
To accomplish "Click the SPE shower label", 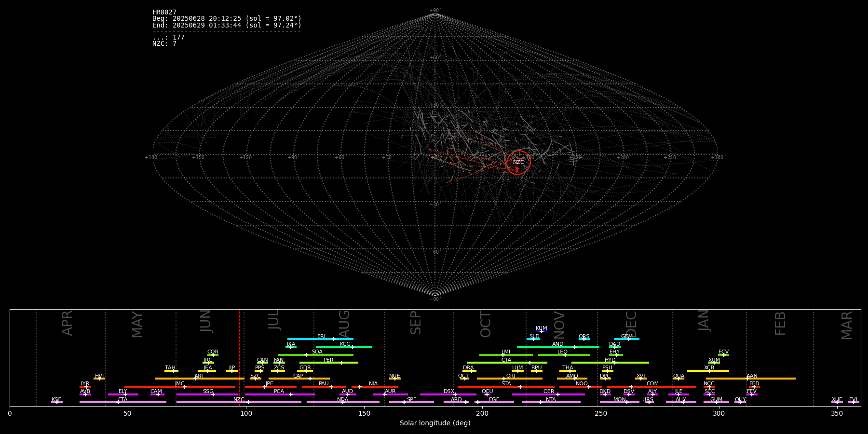I will [x=412, y=400].
